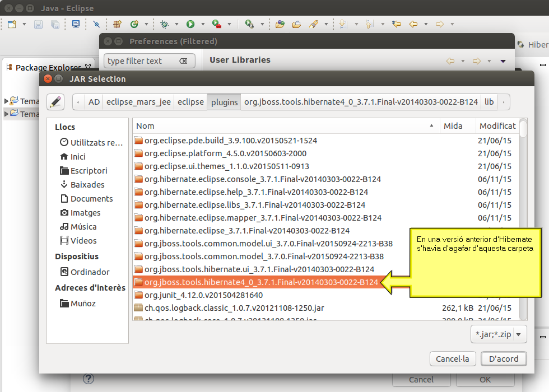Open dropdown next to New Java Class icon
The width and height of the screenshot is (549, 392).
click(146, 24)
